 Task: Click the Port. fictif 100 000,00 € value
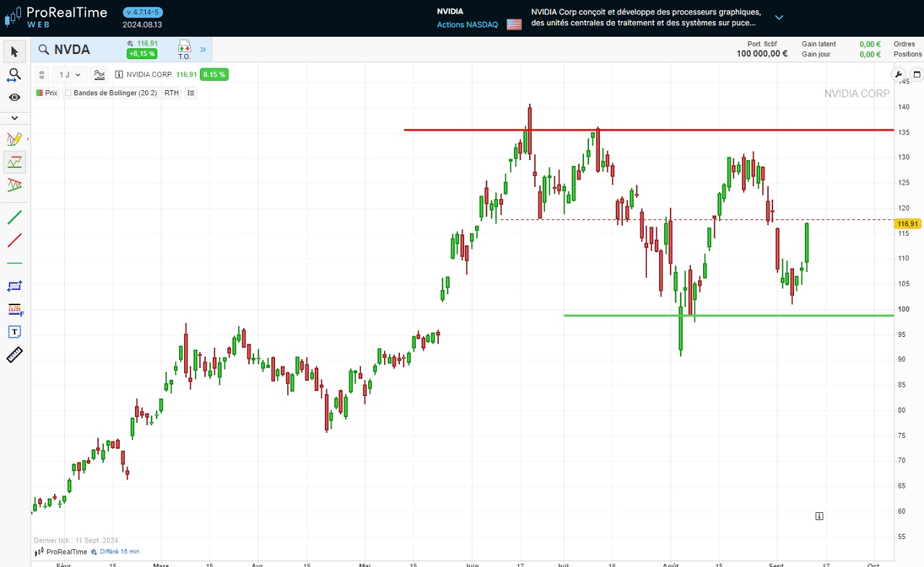tap(762, 53)
